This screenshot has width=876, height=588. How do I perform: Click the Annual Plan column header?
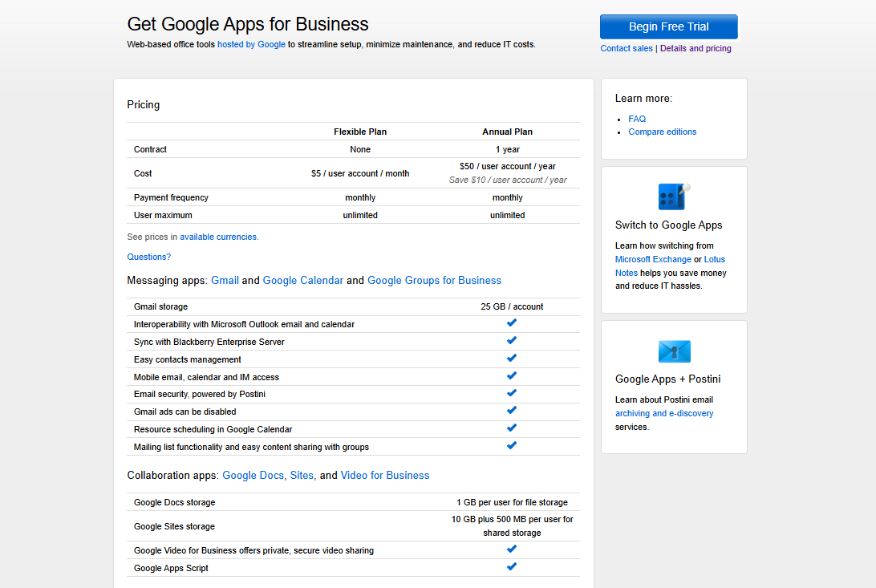pos(507,132)
